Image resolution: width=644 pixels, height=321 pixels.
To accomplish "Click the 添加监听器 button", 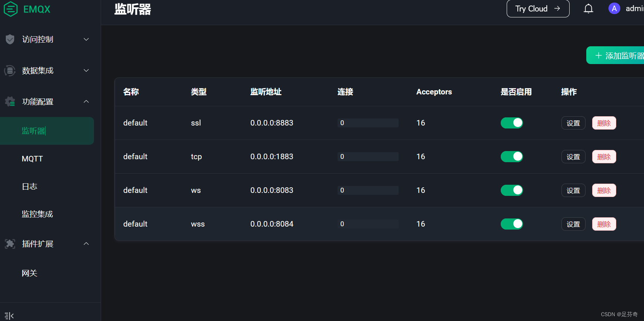I will (615, 55).
